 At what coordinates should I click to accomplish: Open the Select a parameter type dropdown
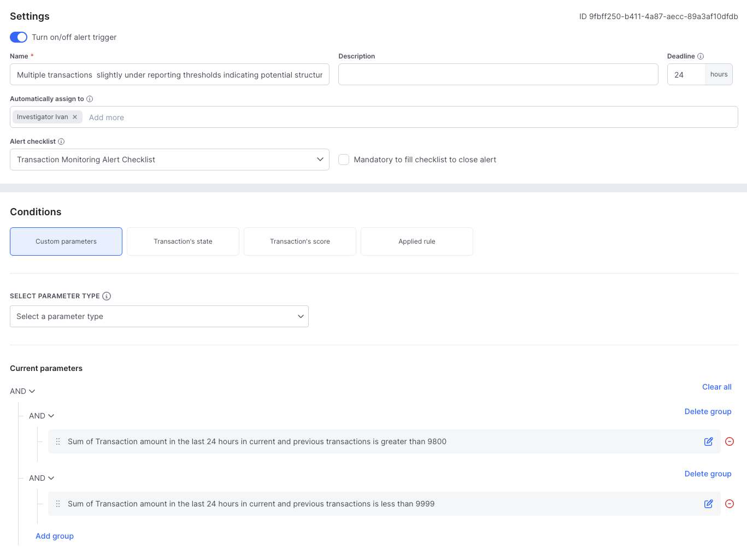(x=159, y=316)
